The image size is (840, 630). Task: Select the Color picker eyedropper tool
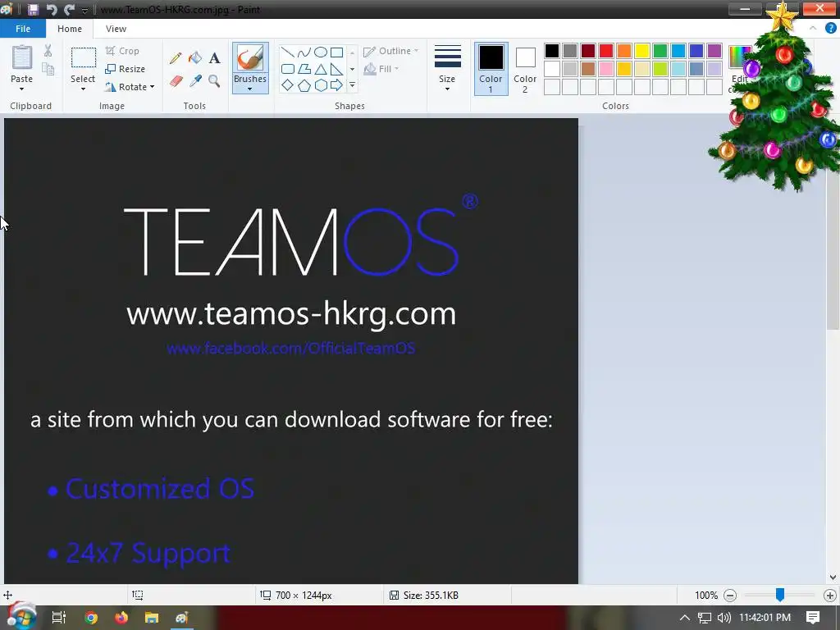point(195,81)
